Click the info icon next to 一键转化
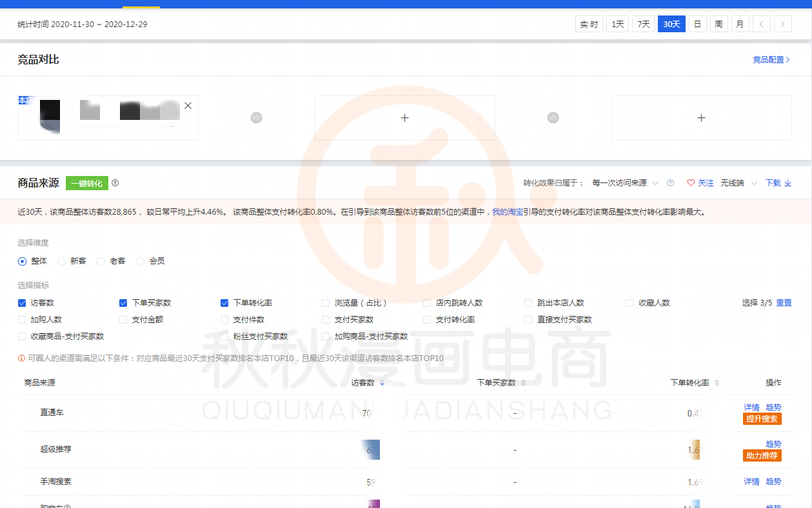This screenshot has width=812, height=508. (x=115, y=183)
